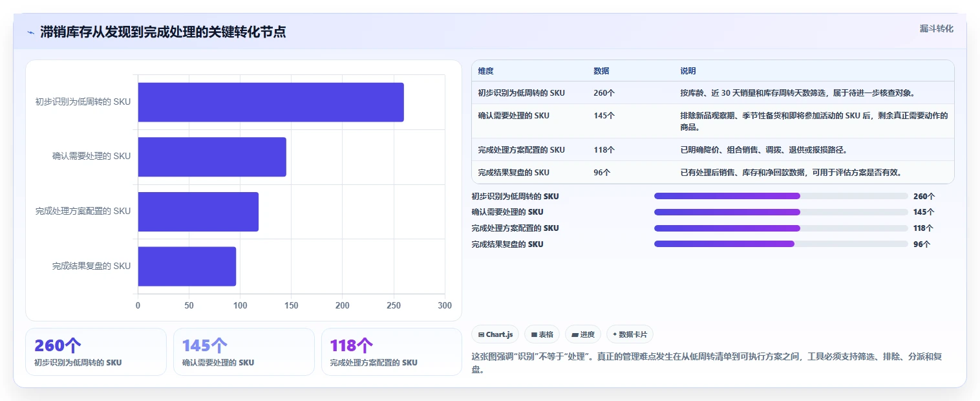This screenshot has width=980, height=401.
Task: Click the chart axis label 确认需要处理的 SKU
Action: (91, 156)
